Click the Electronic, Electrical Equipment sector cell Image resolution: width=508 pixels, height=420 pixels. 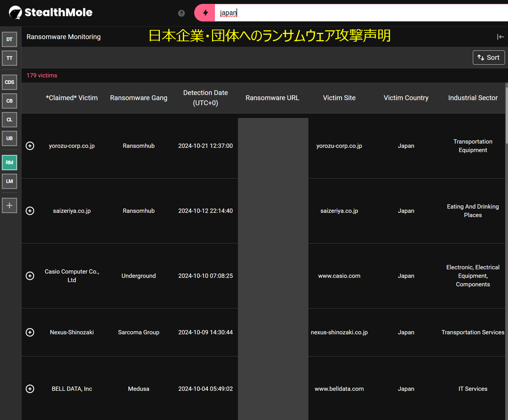click(473, 276)
